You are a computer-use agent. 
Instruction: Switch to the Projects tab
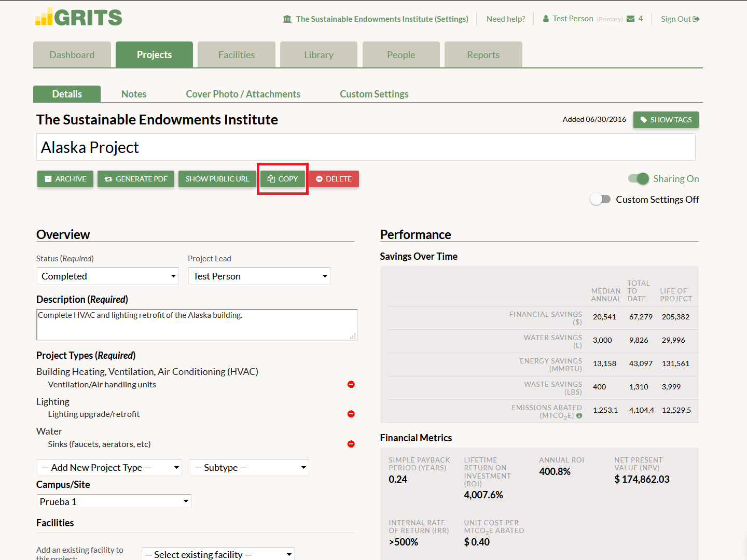click(x=154, y=54)
